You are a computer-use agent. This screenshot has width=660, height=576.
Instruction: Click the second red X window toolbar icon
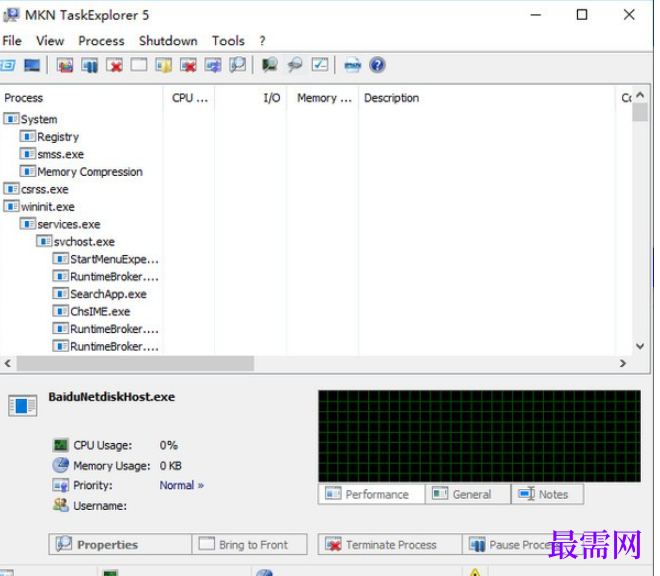189,65
